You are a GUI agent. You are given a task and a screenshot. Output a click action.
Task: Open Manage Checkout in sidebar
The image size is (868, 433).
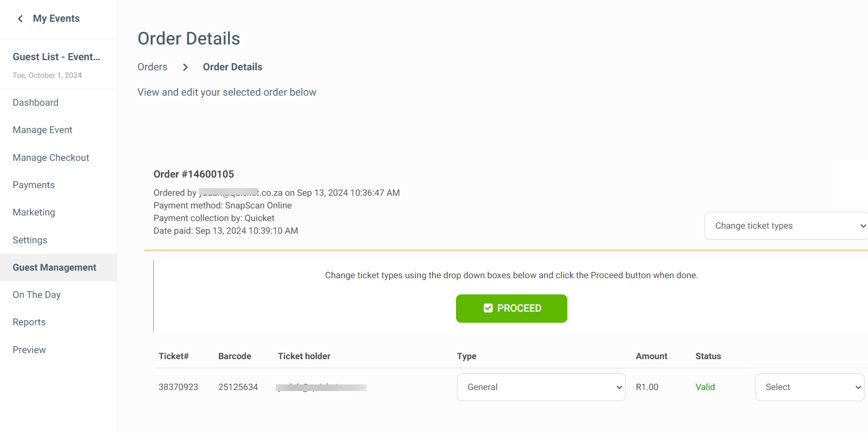point(51,158)
